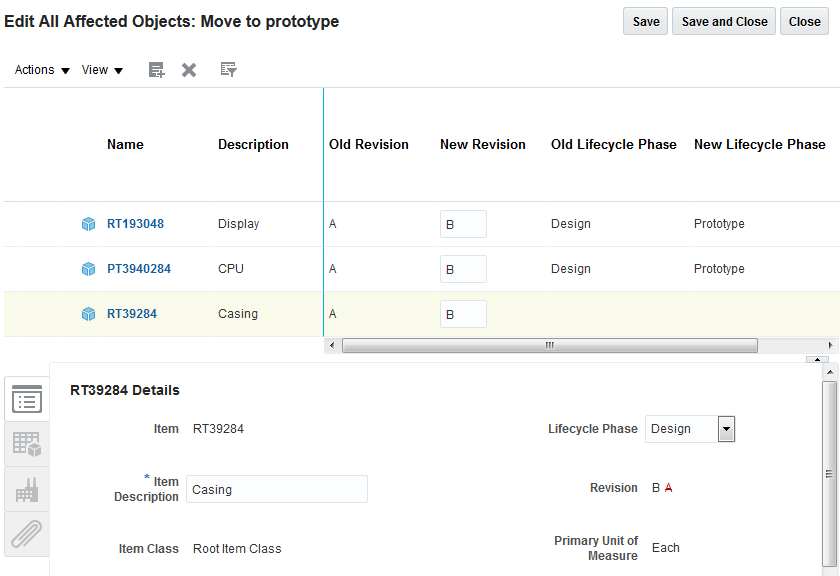The height and width of the screenshot is (576, 840).
Task: Click the delete X toolbar icon
Action: 189,70
